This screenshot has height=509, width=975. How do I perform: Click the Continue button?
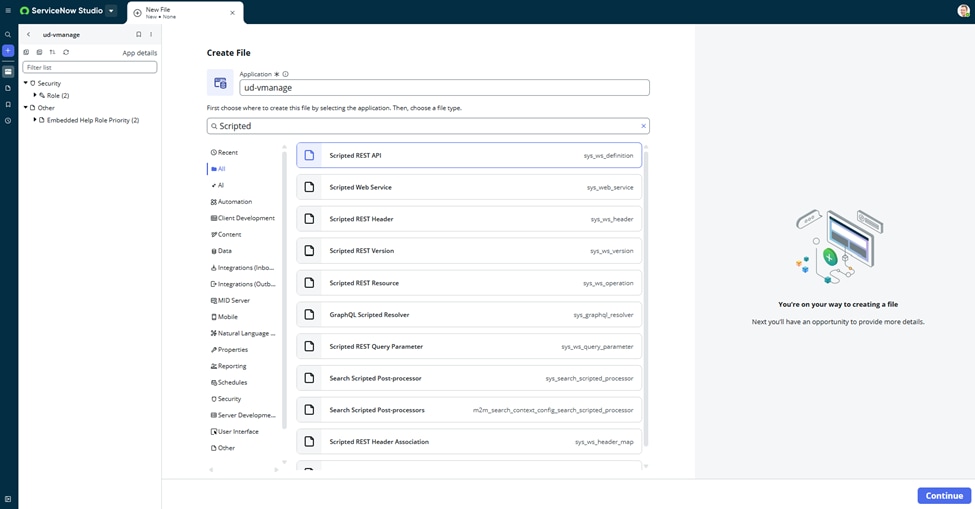coord(943,495)
